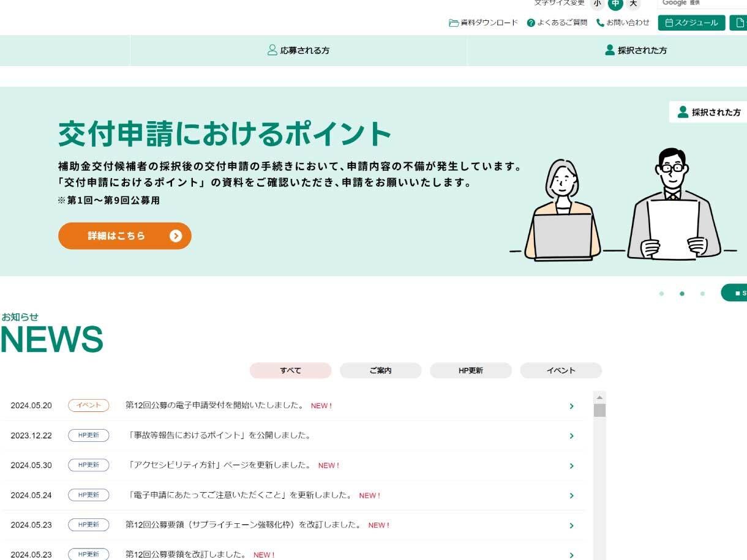
Task: Open the スケジュール schedule button
Action: [x=691, y=23]
